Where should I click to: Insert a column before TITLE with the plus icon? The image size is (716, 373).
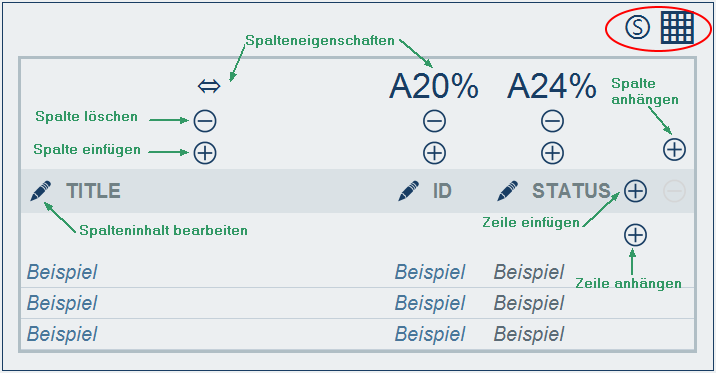205,153
